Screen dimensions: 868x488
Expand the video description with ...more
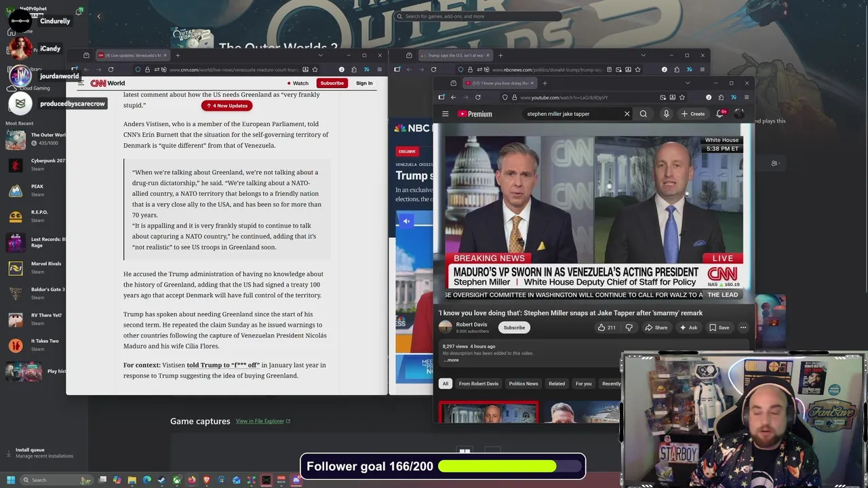click(451, 360)
